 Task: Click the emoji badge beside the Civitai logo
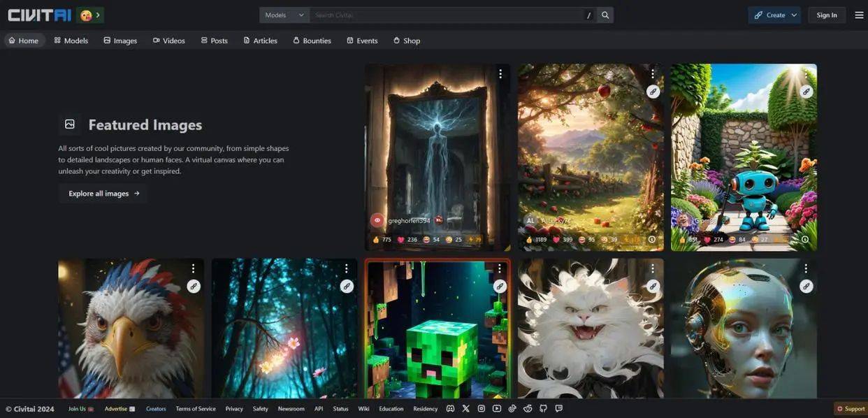point(89,15)
